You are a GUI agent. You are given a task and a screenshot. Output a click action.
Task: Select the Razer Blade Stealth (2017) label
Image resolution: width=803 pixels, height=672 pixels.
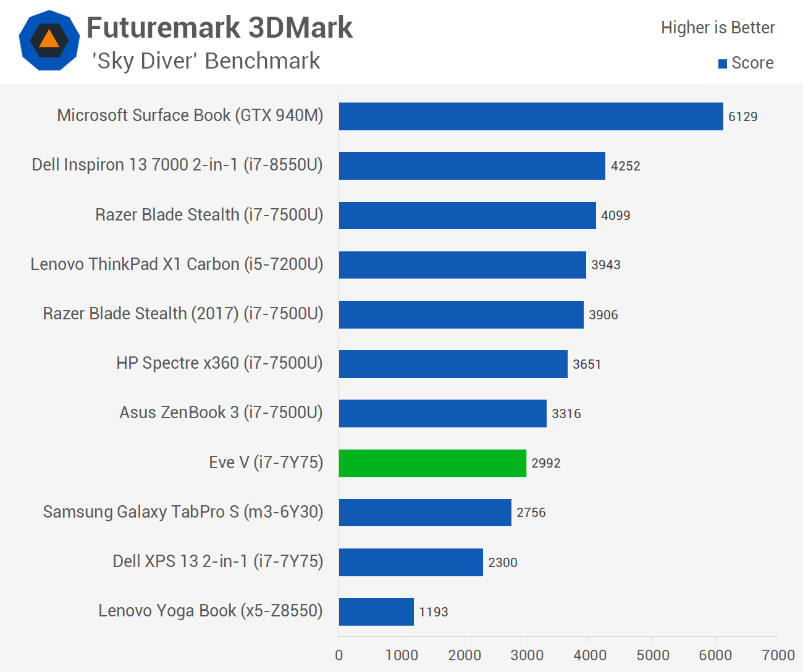tap(183, 314)
